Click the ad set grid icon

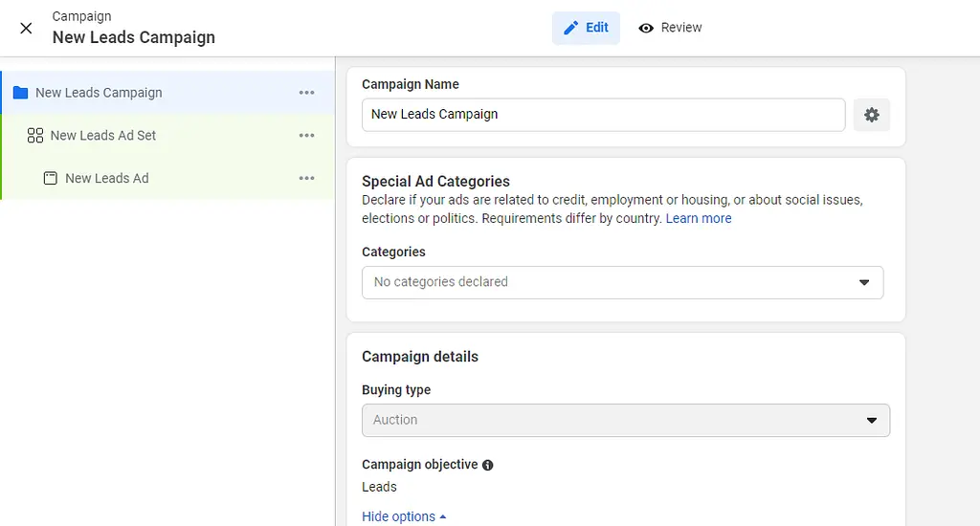35,136
